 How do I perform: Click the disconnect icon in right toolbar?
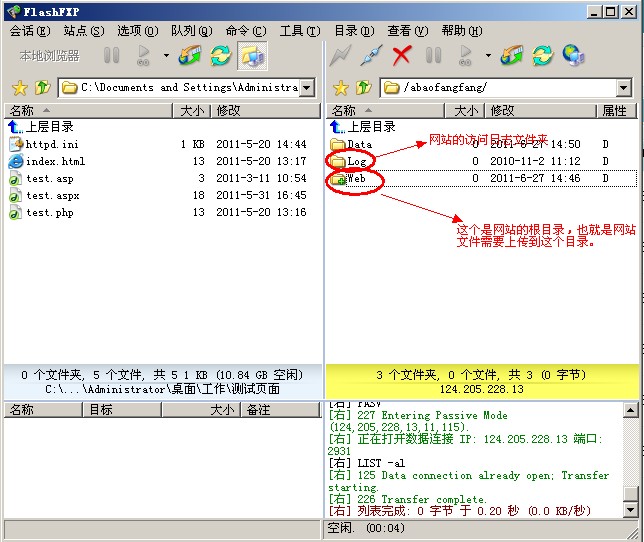click(371, 56)
